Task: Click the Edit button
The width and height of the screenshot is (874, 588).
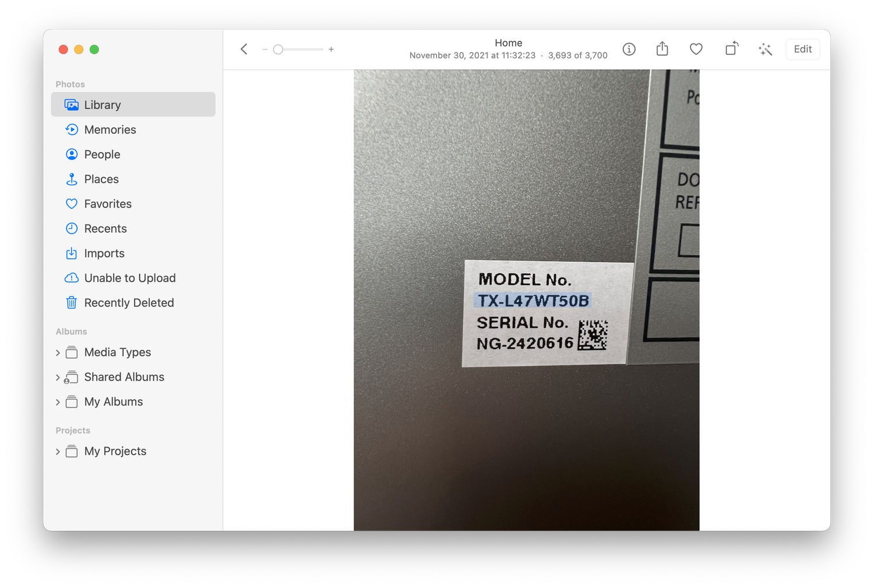Action: tap(802, 50)
